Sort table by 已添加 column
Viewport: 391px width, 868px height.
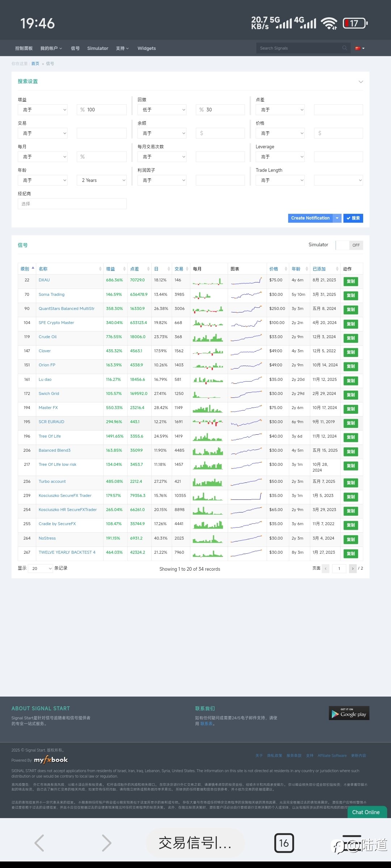(325, 269)
